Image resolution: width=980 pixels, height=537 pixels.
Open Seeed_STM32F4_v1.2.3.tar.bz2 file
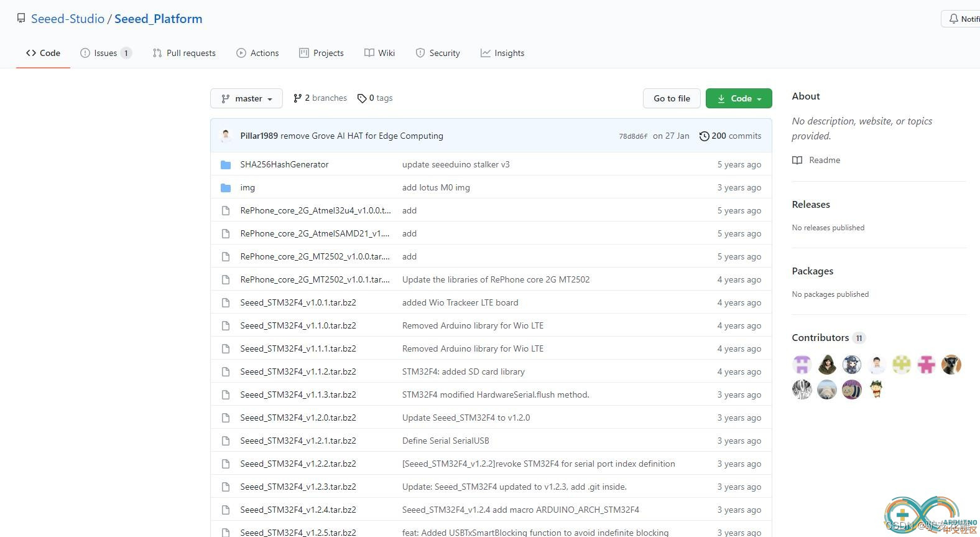tap(298, 487)
